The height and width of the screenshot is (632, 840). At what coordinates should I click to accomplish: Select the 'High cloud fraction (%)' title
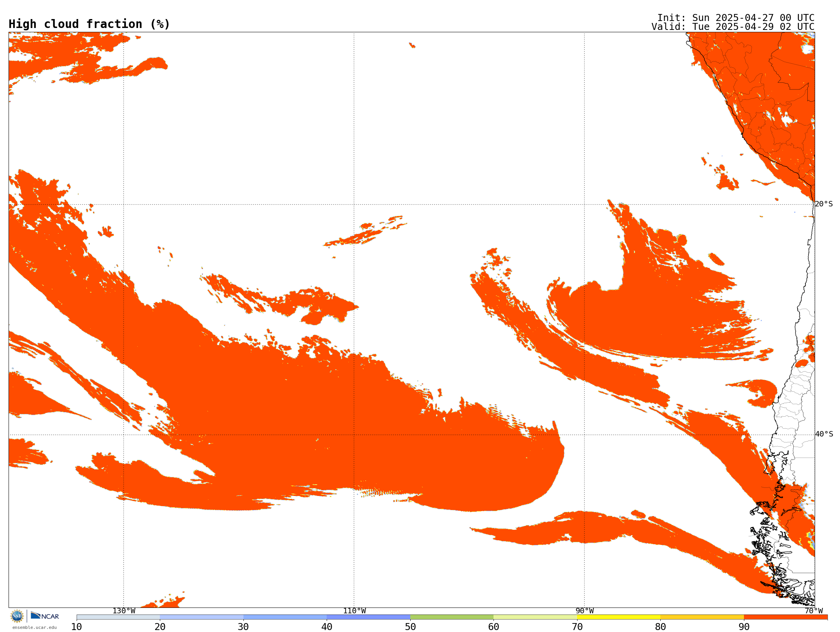[89, 24]
